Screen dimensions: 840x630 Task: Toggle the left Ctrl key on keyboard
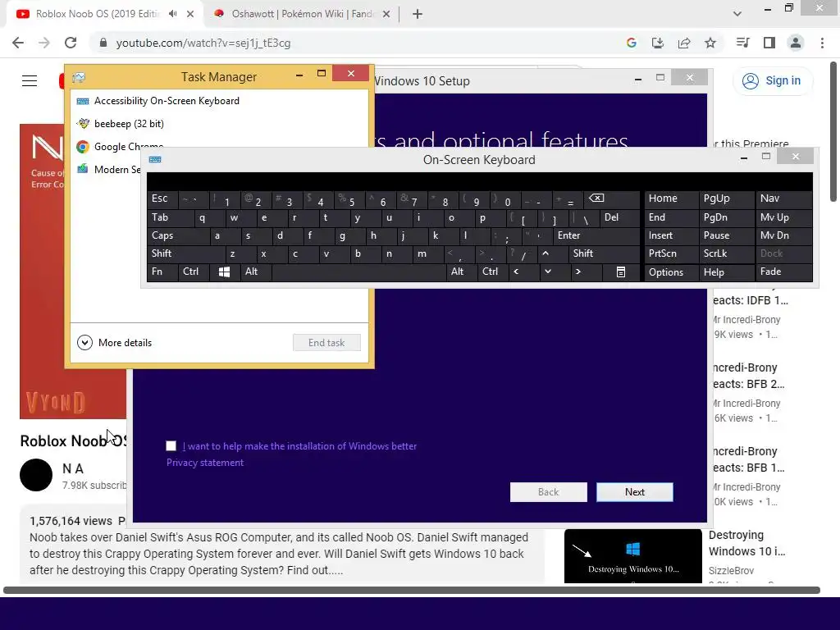pos(194,272)
